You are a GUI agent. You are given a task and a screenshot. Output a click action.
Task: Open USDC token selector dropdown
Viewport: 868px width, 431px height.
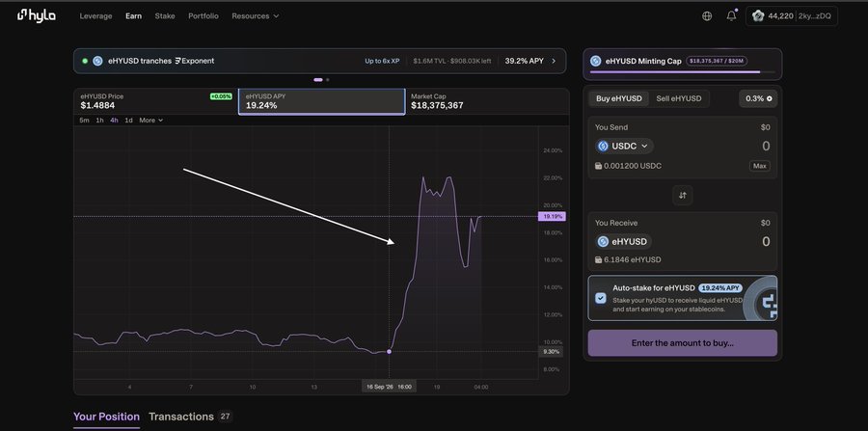[624, 146]
